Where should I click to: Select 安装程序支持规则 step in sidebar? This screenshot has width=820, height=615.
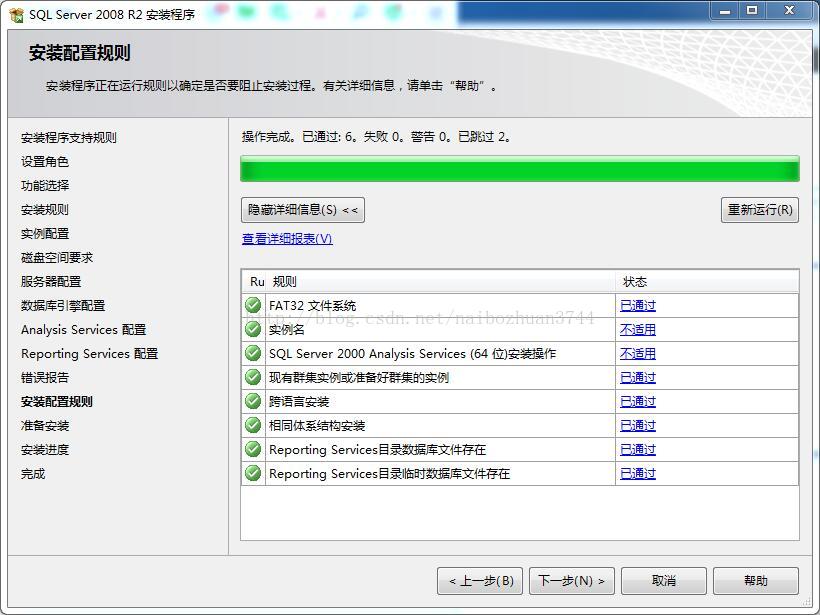click(69, 138)
